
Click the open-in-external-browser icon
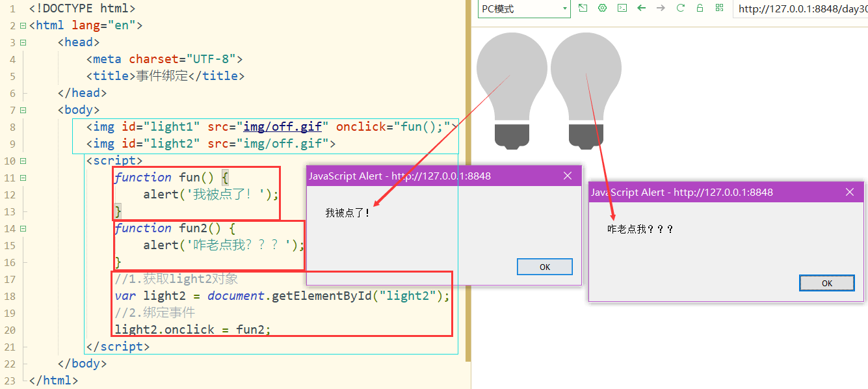583,8
